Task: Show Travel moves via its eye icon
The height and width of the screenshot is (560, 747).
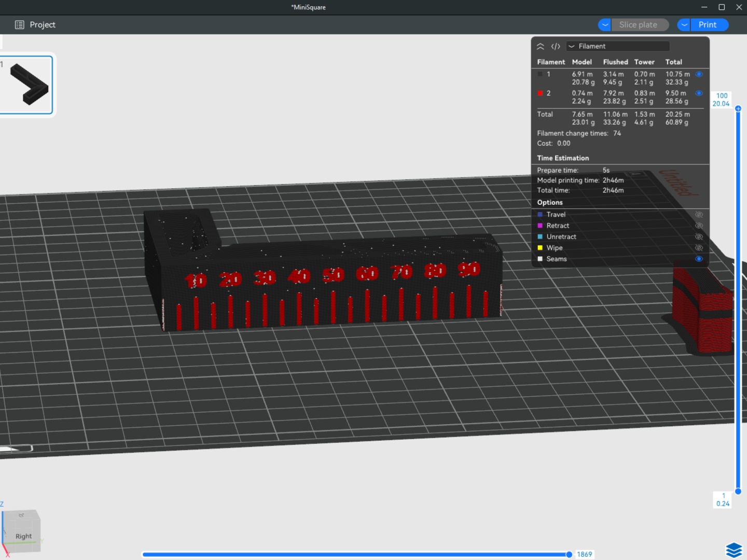Action: coord(699,215)
